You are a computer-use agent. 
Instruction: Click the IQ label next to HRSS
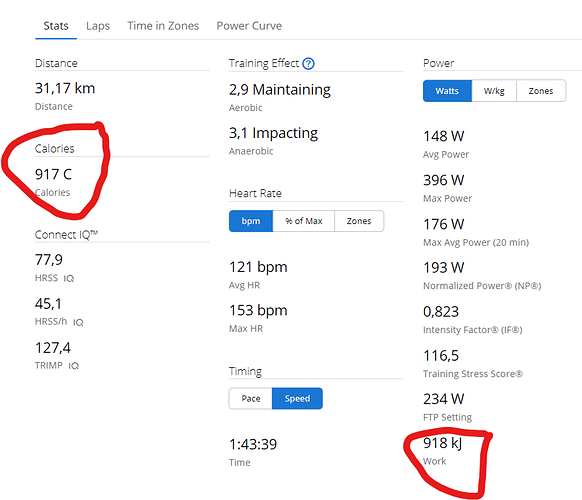(69, 278)
